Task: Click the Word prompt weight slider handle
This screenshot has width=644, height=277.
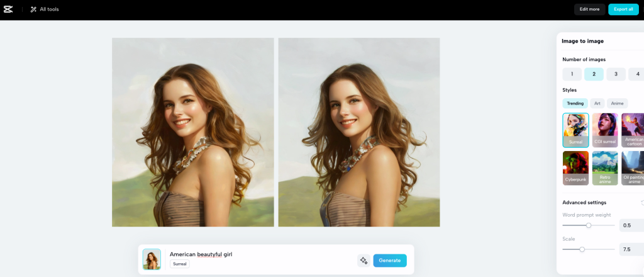Action: point(589,225)
